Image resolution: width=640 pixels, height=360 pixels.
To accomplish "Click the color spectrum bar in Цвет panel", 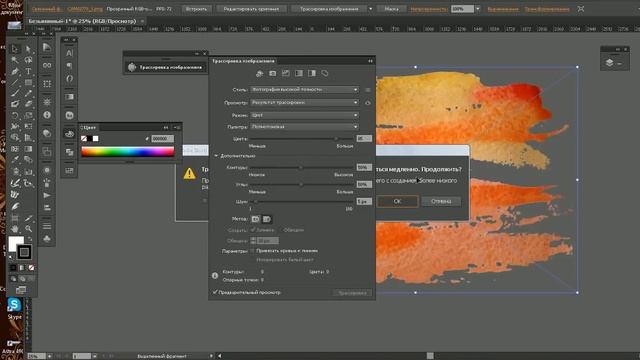I will click(128, 152).
